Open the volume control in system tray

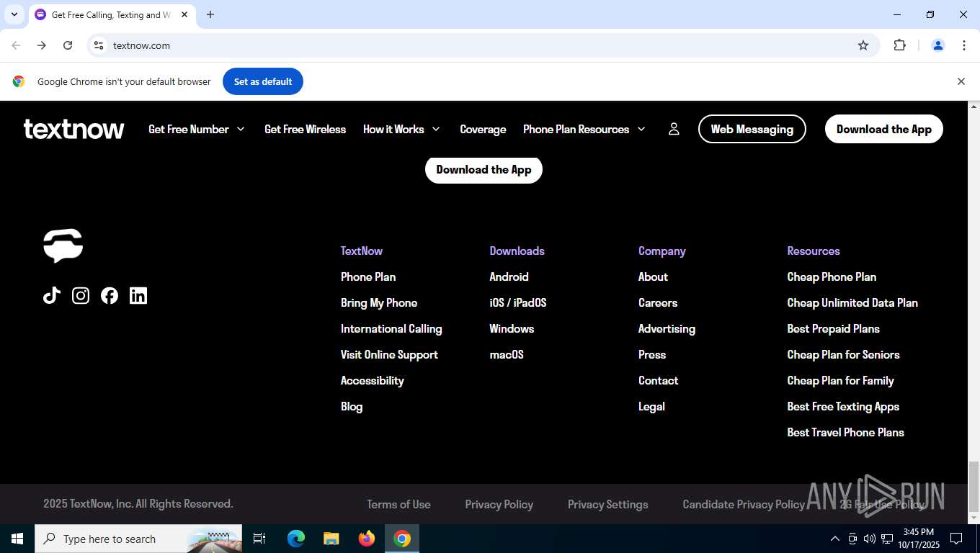point(869,539)
